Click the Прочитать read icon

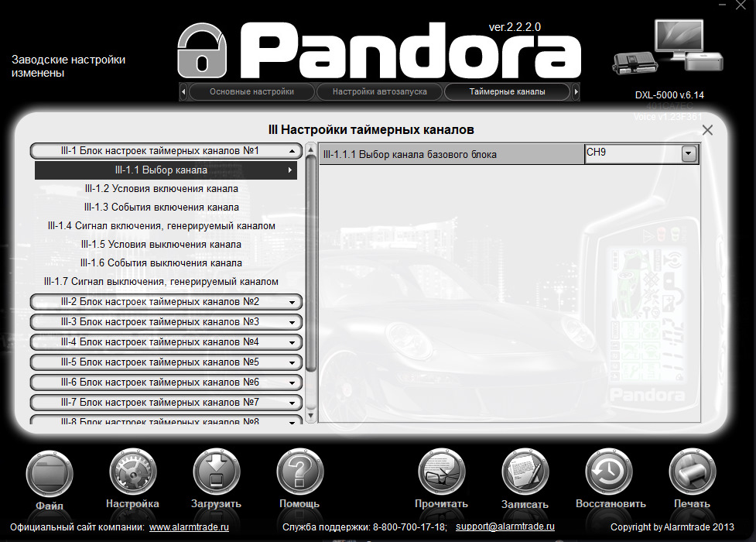[441, 472]
